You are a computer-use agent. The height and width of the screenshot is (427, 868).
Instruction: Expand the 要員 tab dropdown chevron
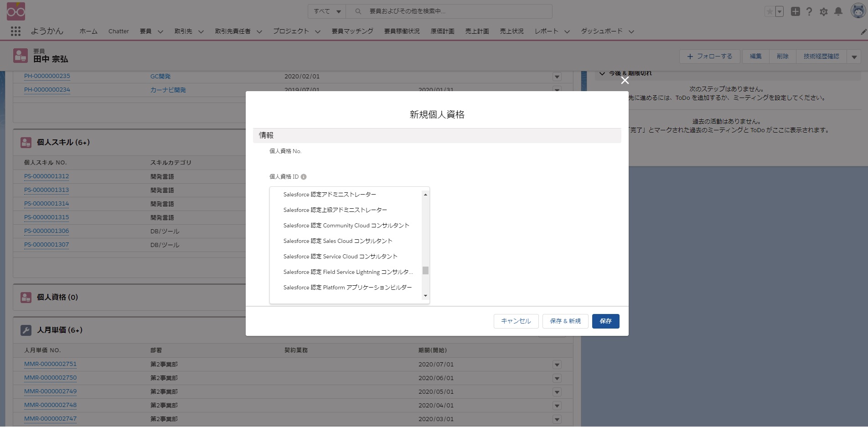tap(160, 31)
